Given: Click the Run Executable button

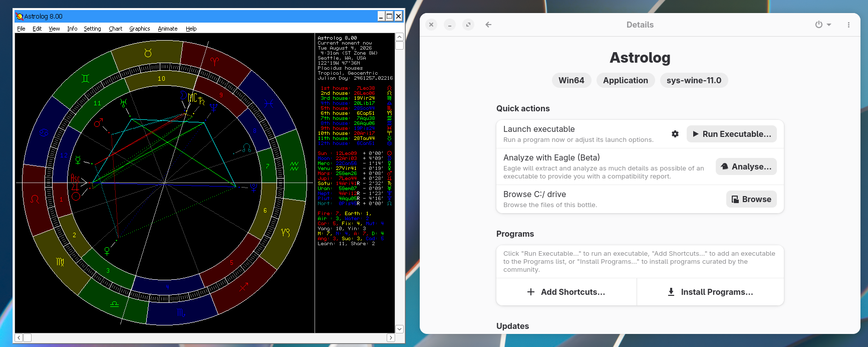Looking at the screenshot, I should point(731,134).
